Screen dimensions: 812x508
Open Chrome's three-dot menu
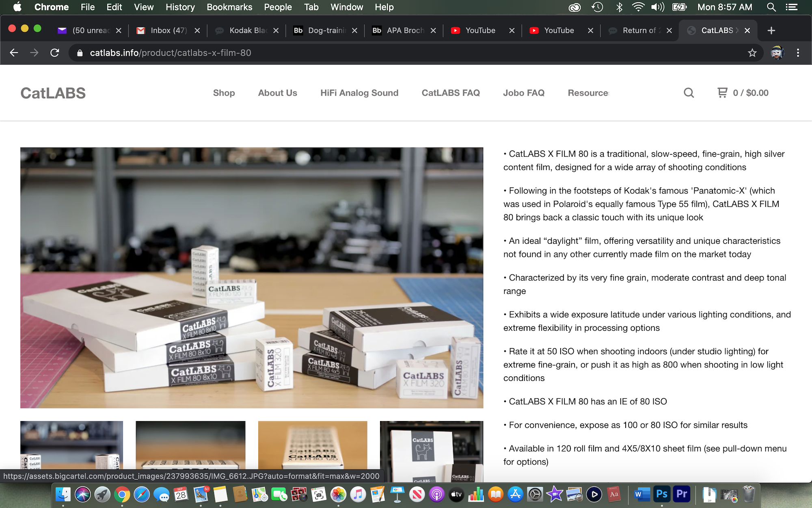coord(798,53)
